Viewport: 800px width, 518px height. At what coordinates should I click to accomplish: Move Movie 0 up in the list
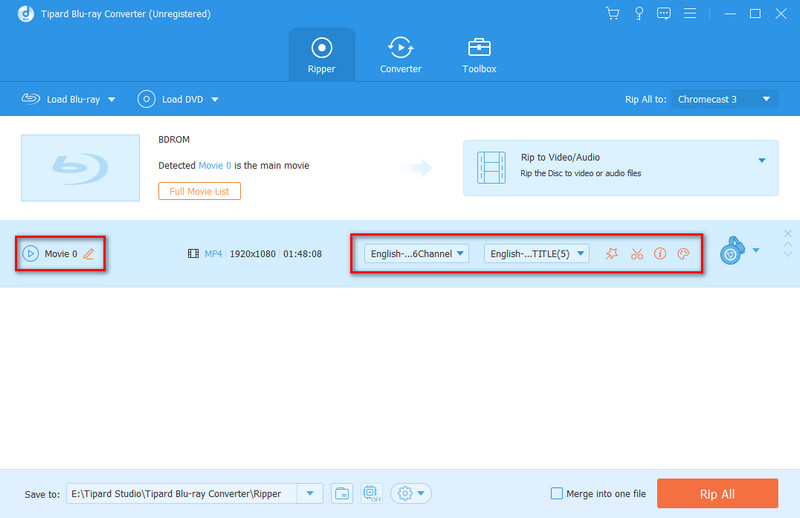pyautogui.click(x=788, y=245)
